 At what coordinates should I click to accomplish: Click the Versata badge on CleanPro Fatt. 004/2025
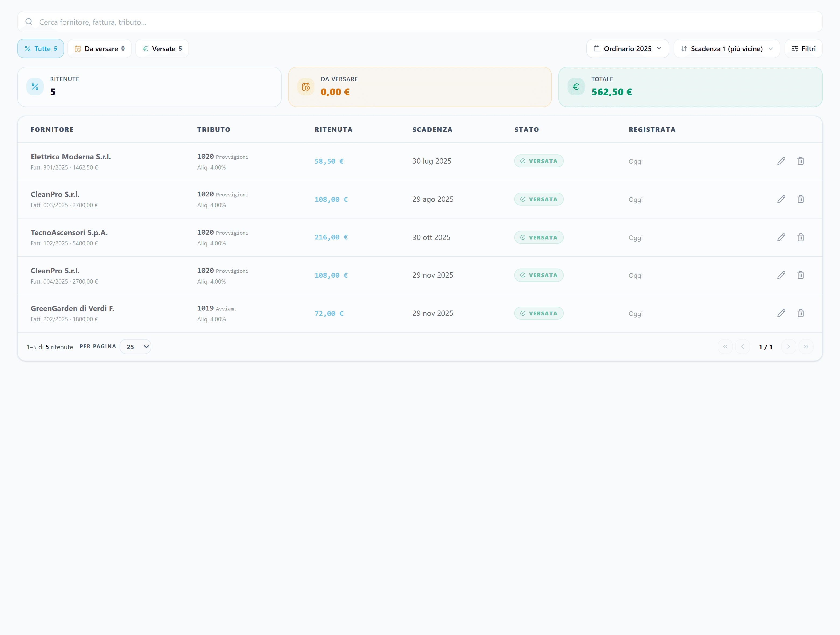click(x=539, y=275)
